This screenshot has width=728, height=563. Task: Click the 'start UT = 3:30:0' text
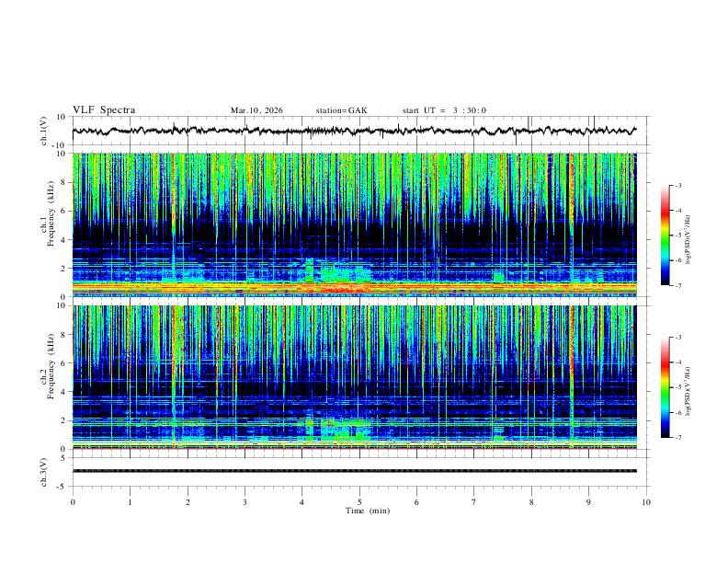pyautogui.click(x=444, y=110)
